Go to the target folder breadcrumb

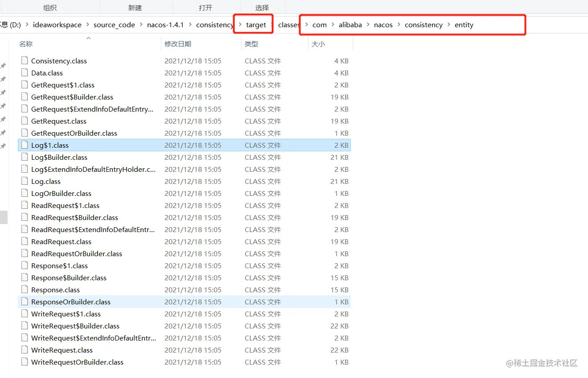tap(256, 25)
